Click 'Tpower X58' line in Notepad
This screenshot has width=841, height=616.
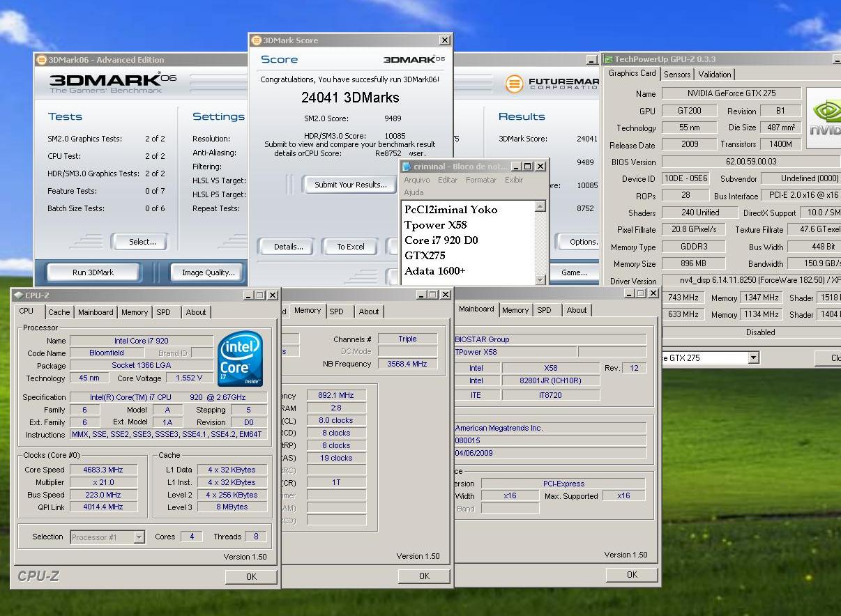pos(436,225)
